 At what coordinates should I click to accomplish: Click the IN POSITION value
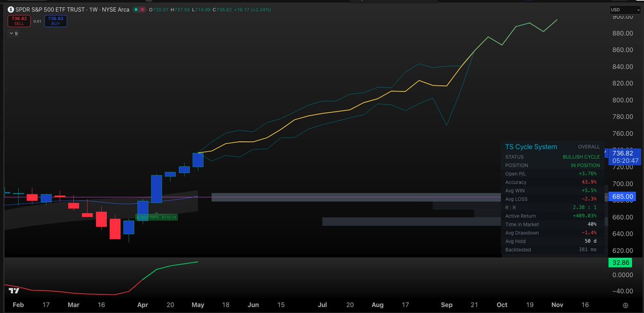pyautogui.click(x=585, y=165)
